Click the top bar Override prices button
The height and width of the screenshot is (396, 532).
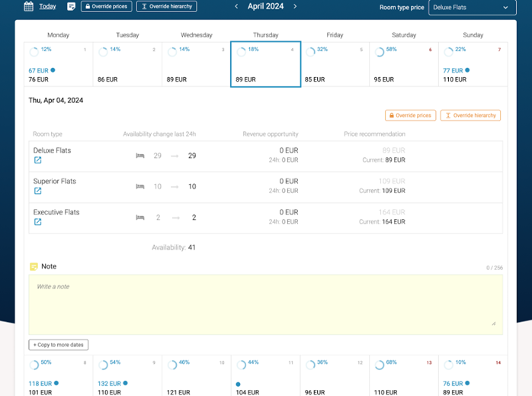pos(107,6)
